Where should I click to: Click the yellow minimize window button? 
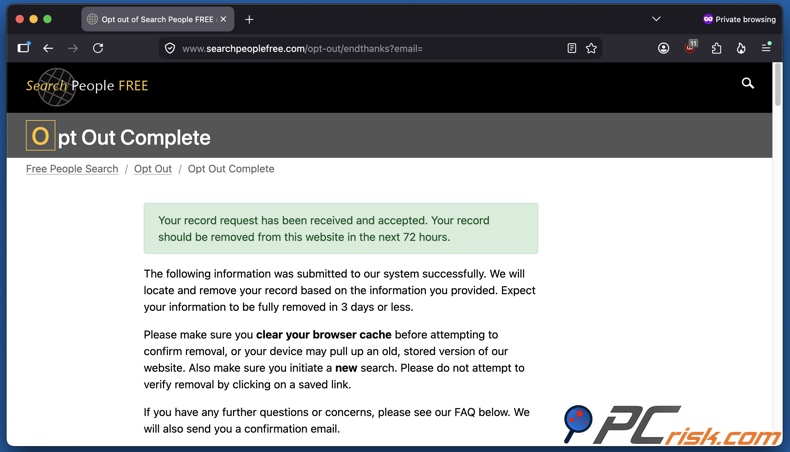(x=33, y=19)
